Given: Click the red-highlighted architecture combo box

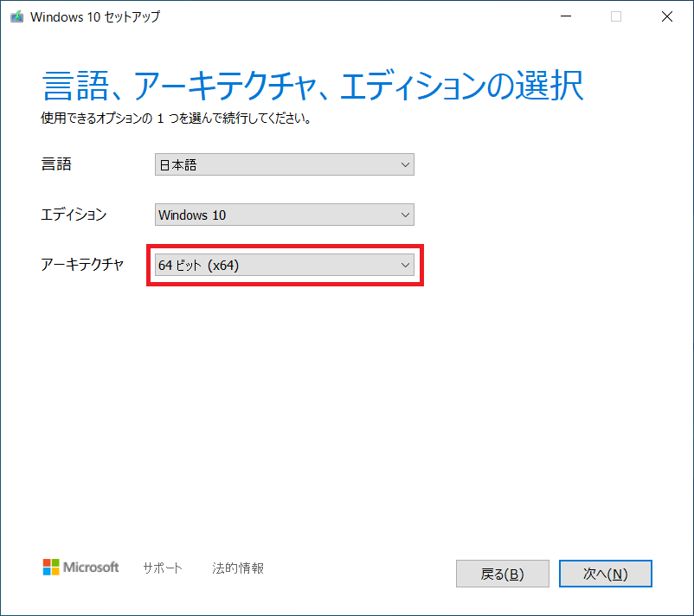Looking at the screenshot, I should click(x=284, y=266).
